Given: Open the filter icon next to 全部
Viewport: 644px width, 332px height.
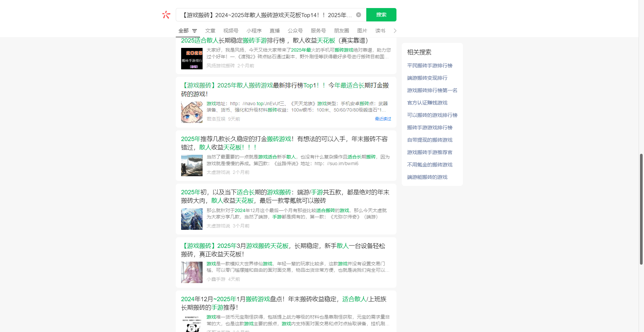Looking at the screenshot, I should [x=195, y=31].
